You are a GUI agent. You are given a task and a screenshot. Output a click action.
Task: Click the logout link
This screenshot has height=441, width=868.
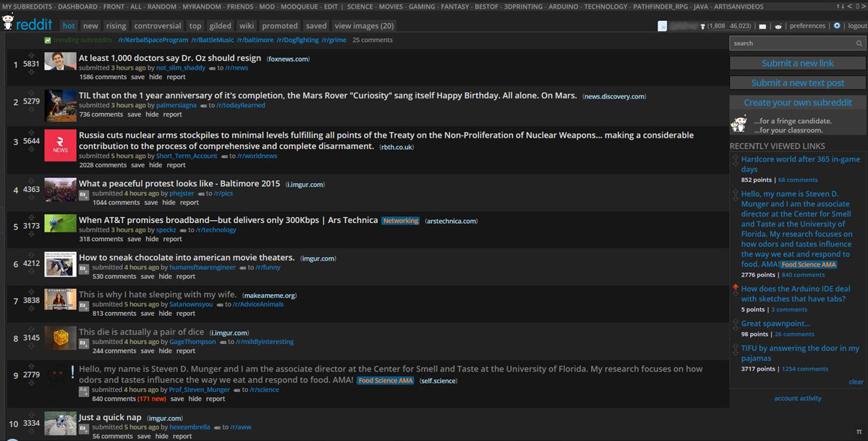[857, 26]
